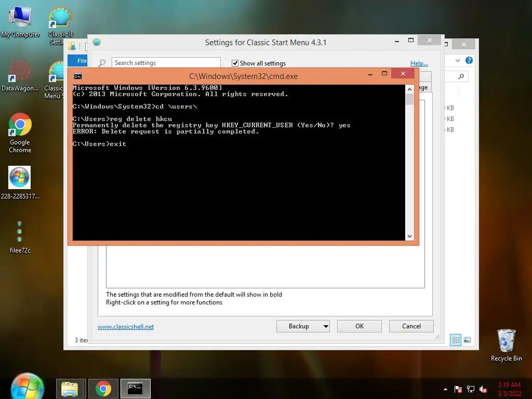This screenshot has width=532, height=399.
Task: Open the 228-2285317 image file on desktop
Action: 20,182
